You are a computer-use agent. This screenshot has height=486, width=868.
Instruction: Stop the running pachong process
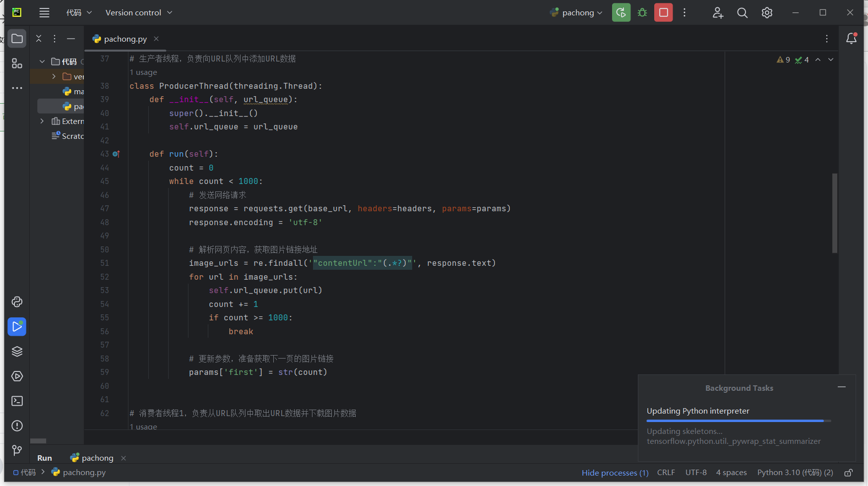click(664, 13)
